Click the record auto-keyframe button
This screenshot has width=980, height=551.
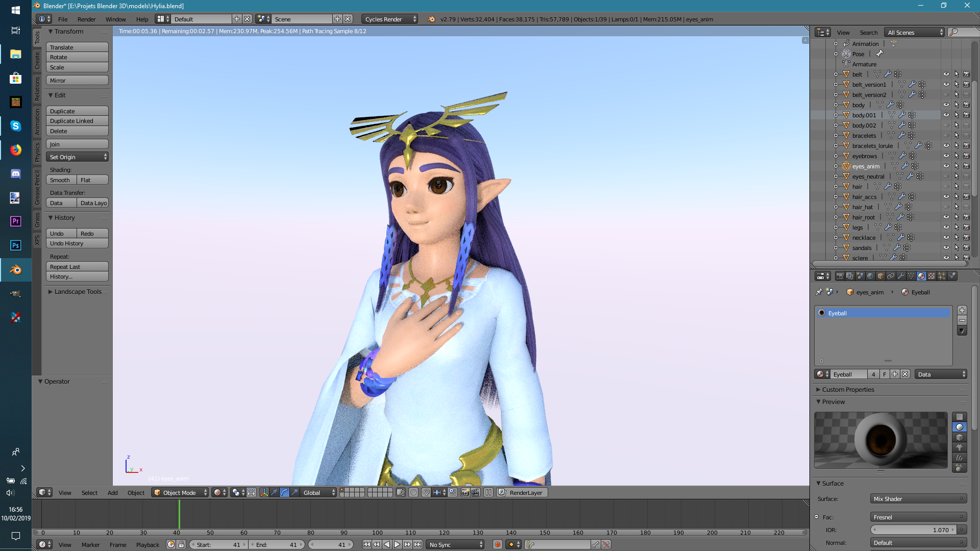pos(498,544)
